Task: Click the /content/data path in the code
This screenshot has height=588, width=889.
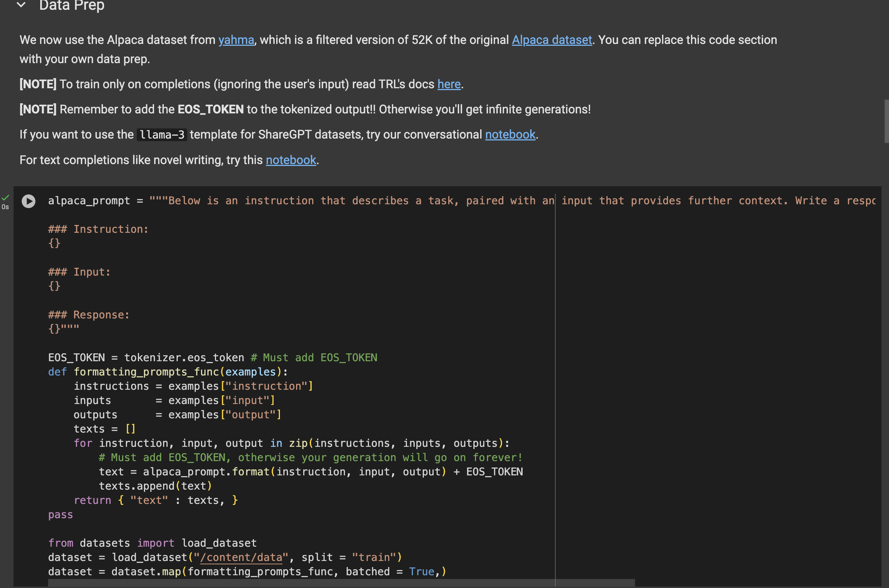Action: point(240,557)
